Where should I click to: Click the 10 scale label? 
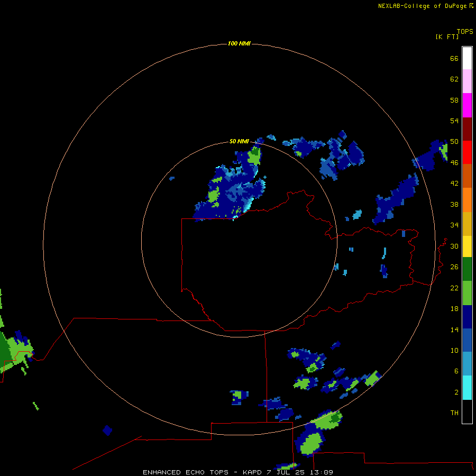coord(454,350)
